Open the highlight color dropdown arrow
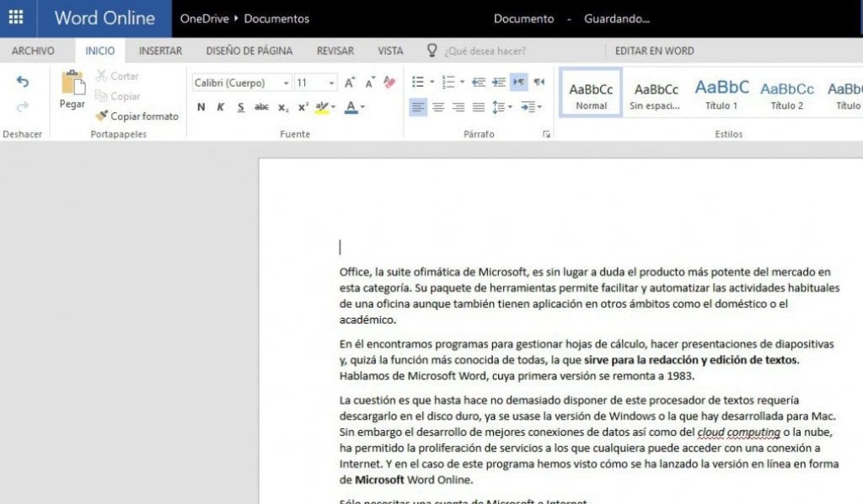 click(333, 107)
